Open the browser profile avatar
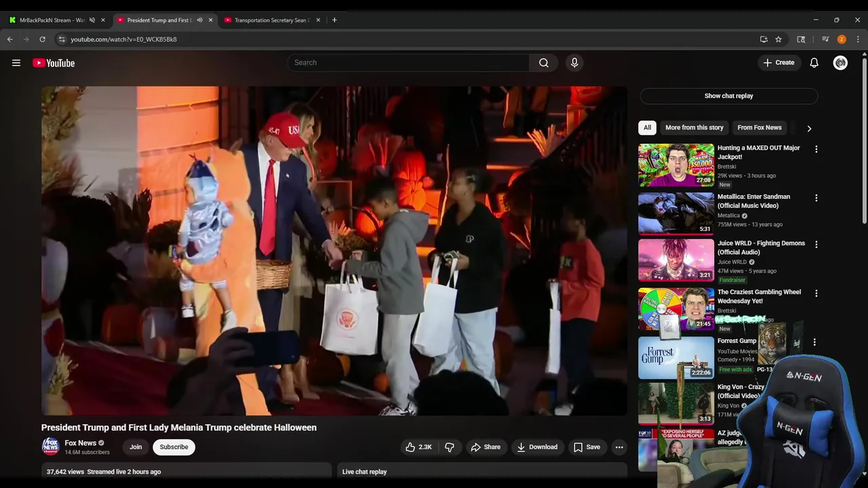 coord(842,39)
